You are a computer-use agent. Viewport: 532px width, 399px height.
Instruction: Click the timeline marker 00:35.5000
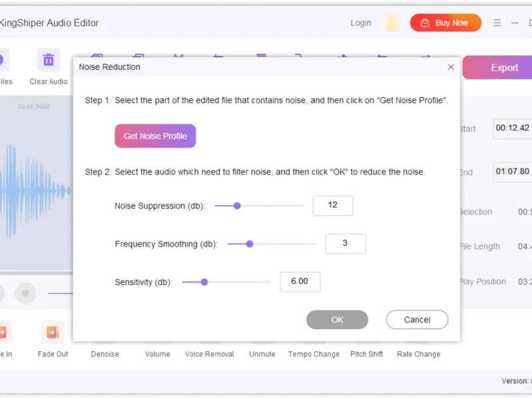(x=33, y=106)
